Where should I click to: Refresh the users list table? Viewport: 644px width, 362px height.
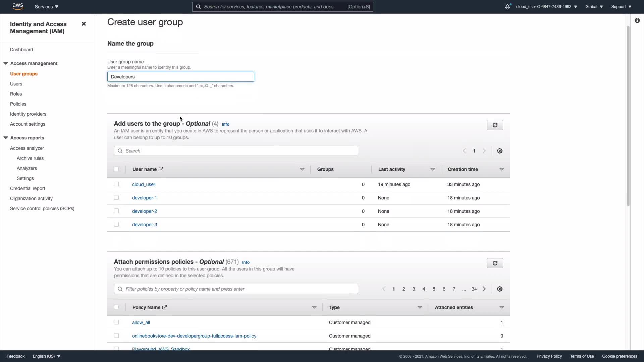tap(495, 125)
